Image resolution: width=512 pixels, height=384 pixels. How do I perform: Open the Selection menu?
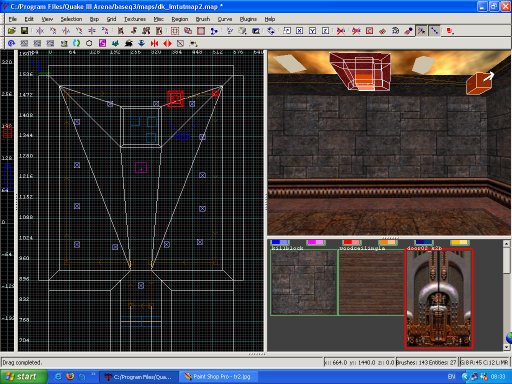coord(71,19)
